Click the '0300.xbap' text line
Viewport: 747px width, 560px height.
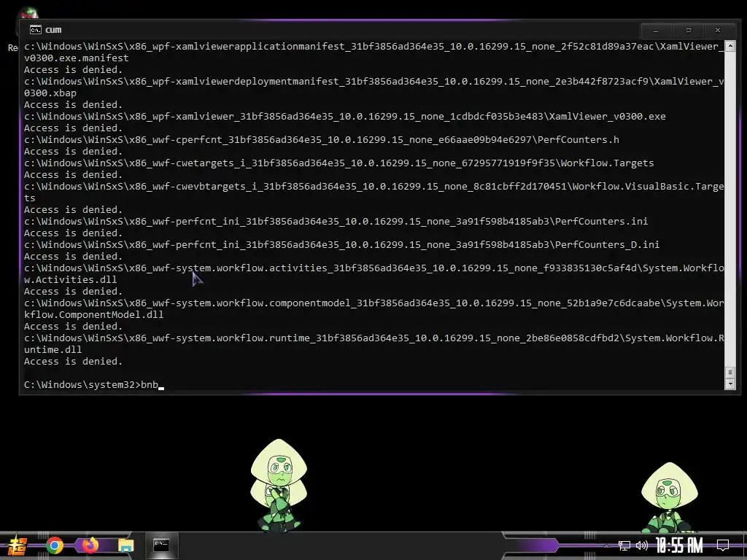(x=50, y=93)
